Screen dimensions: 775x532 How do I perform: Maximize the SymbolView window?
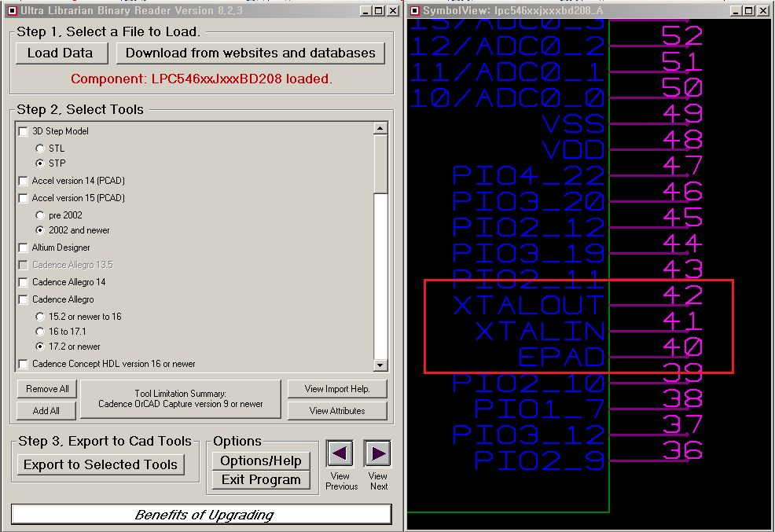(x=748, y=11)
